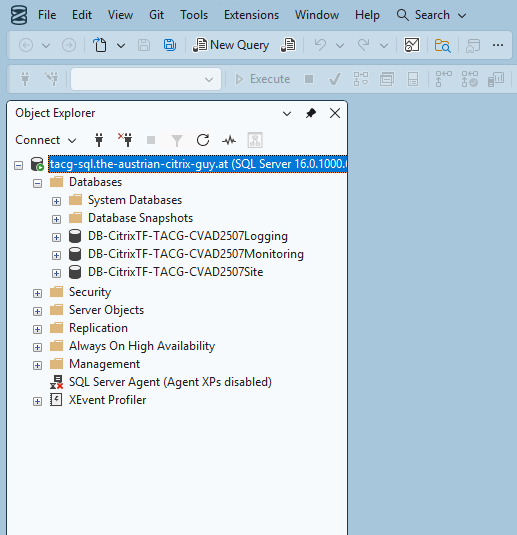Click the Find in Files icon

pos(443,45)
